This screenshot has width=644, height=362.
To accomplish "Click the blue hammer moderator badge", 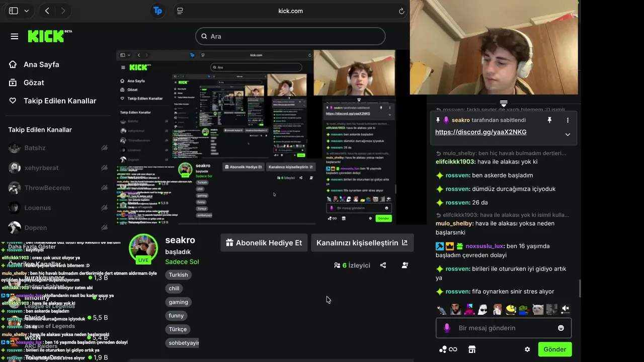I will pyautogui.click(x=440, y=246).
